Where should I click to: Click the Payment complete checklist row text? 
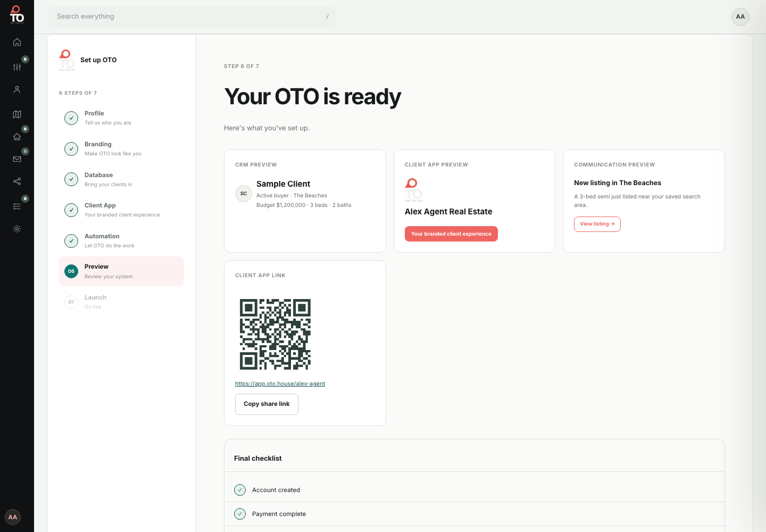[x=279, y=514]
